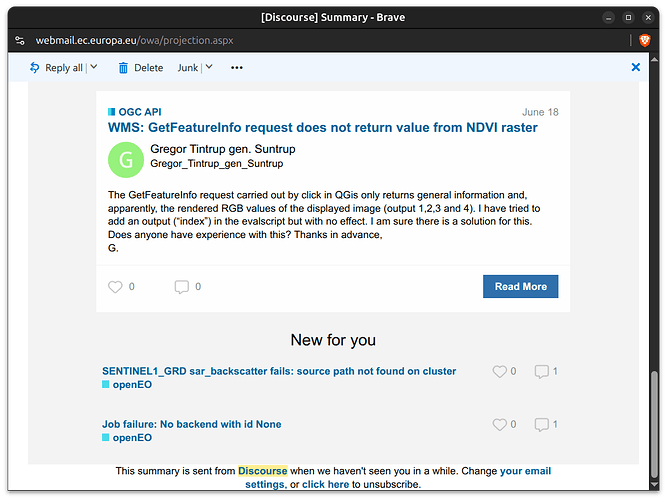This screenshot has width=666, height=500.
Task: Click the Brave shields lion icon
Action: 644,40
